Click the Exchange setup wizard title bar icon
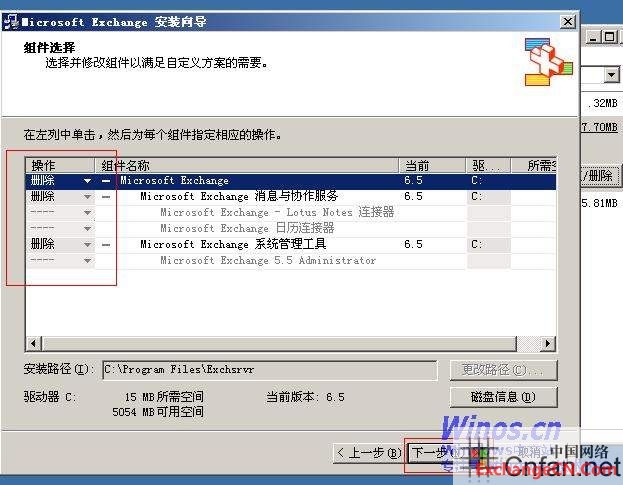This screenshot has height=485, width=623. [x=12, y=21]
